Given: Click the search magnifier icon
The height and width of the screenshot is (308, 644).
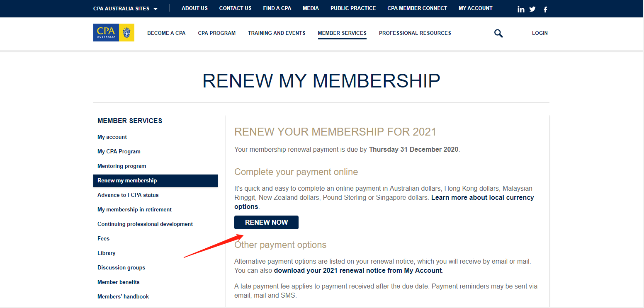Looking at the screenshot, I should (x=498, y=33).
